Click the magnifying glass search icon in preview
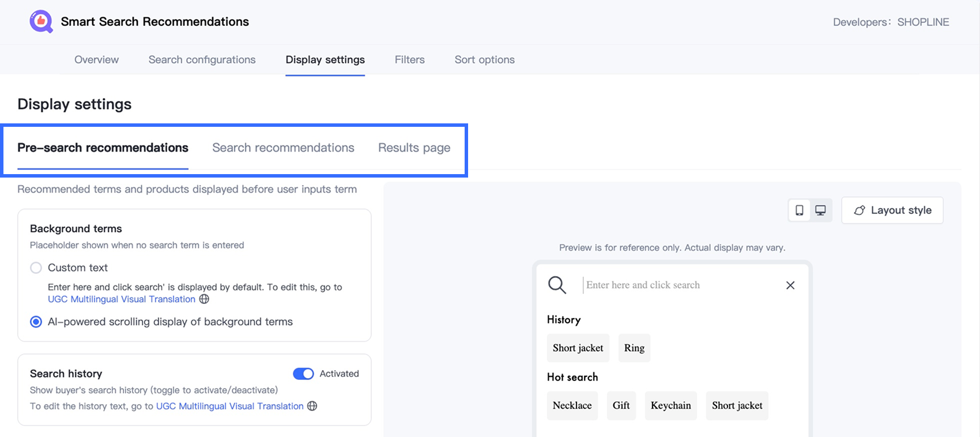This screenshot has height=437, width=980. (x=557, y=285)
